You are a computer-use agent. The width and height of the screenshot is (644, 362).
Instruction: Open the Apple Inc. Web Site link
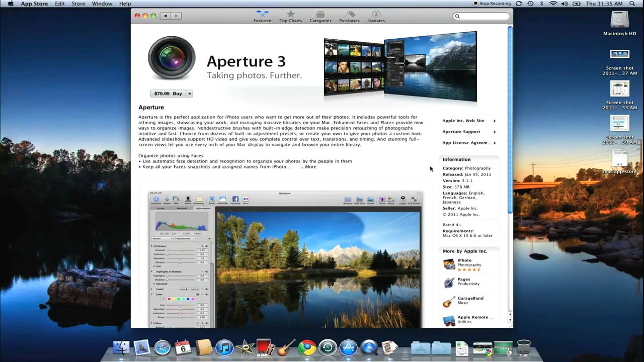tap(469, 121)
